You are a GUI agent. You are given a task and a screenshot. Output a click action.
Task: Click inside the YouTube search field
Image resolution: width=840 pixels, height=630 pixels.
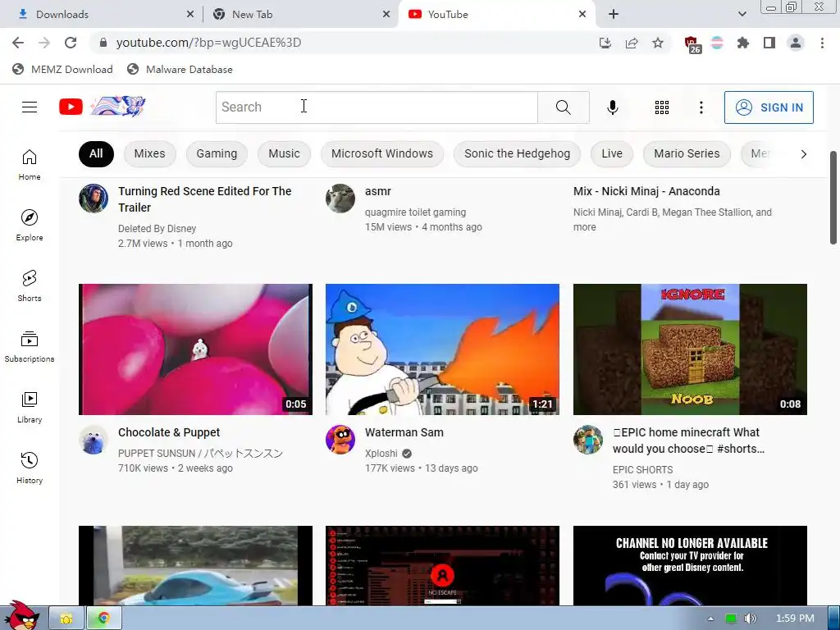377,107
